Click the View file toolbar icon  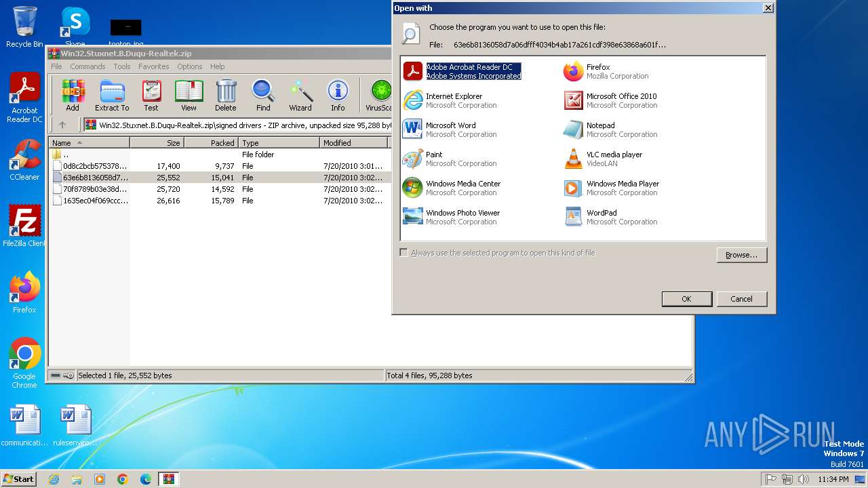[189, 96]
